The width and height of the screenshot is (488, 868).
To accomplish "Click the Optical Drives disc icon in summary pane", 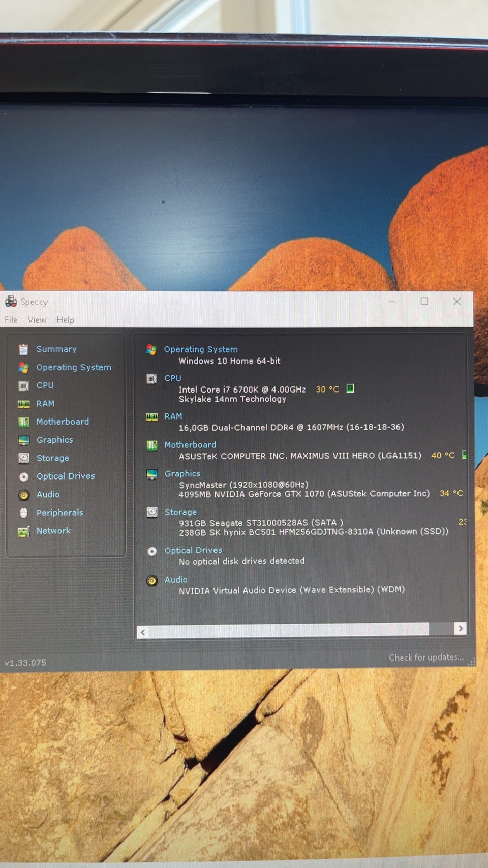I will point(152,551).
